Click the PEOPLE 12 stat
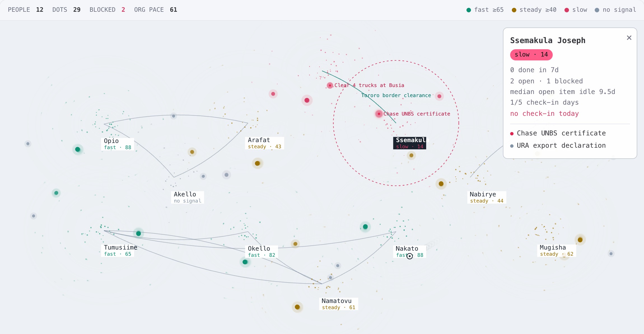Image resolution: width=644 pixels, height=334 pixels. 25,10
